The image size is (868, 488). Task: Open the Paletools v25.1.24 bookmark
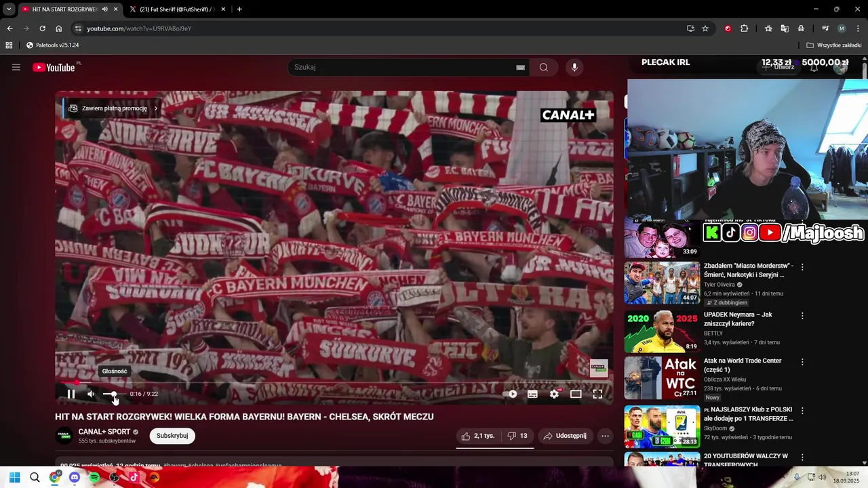[53, 45]
